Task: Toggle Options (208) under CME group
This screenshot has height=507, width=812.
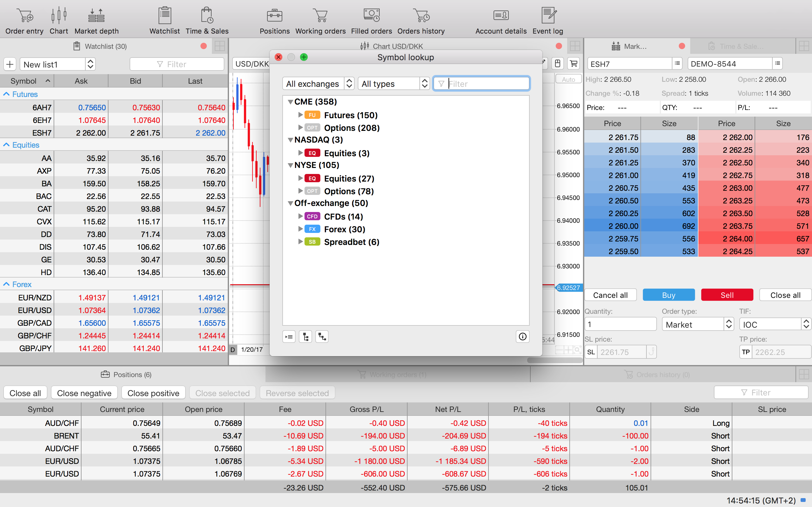Action: pos(299,127)
